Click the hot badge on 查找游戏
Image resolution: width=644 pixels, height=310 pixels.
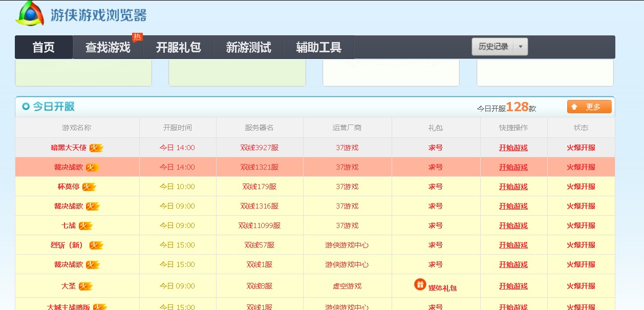137,37
